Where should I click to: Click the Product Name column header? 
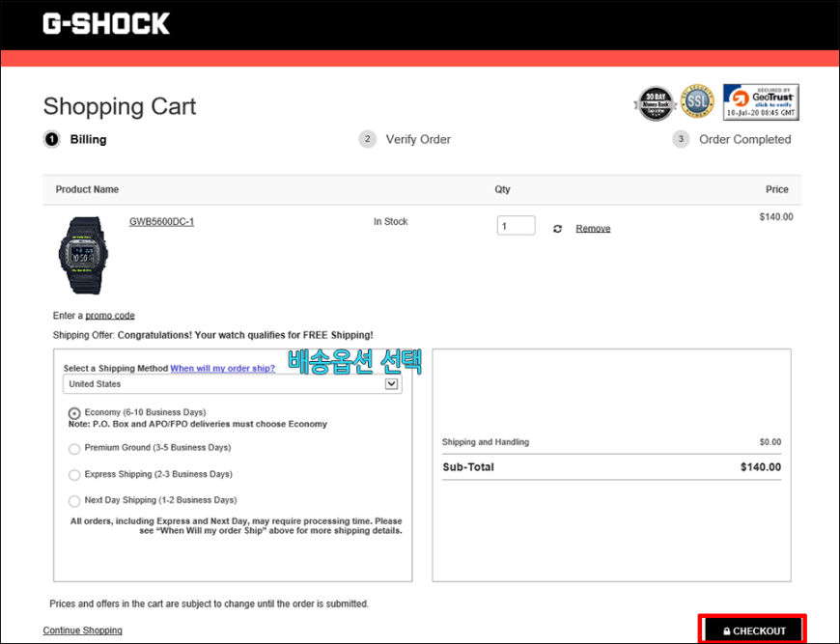[x=87, y=189]
